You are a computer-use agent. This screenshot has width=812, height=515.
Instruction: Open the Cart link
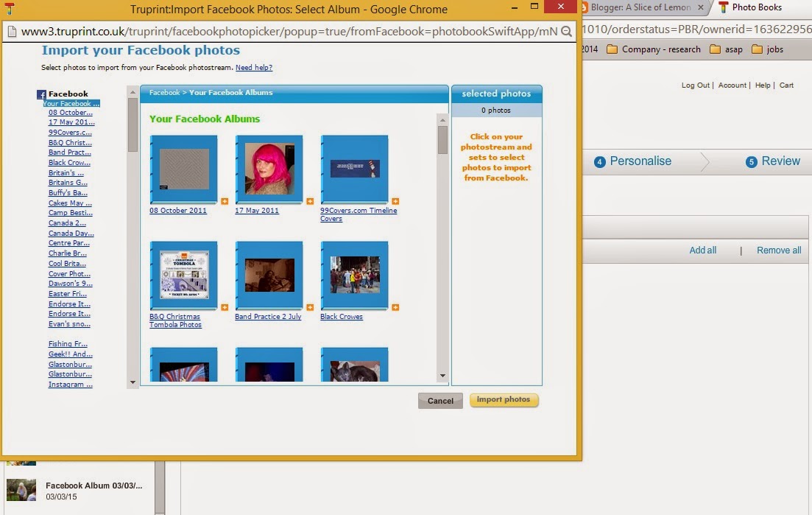click(786, 85)
